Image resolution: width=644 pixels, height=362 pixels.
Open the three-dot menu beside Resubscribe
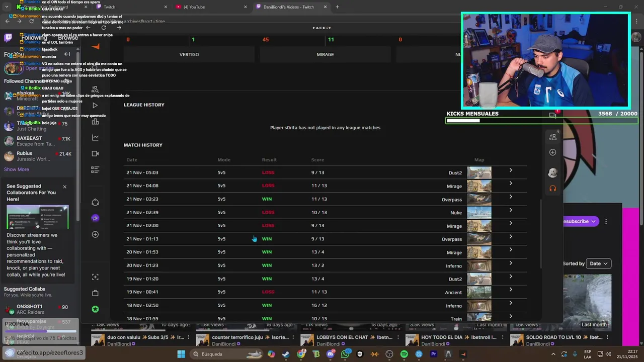(x=606, y=221)
